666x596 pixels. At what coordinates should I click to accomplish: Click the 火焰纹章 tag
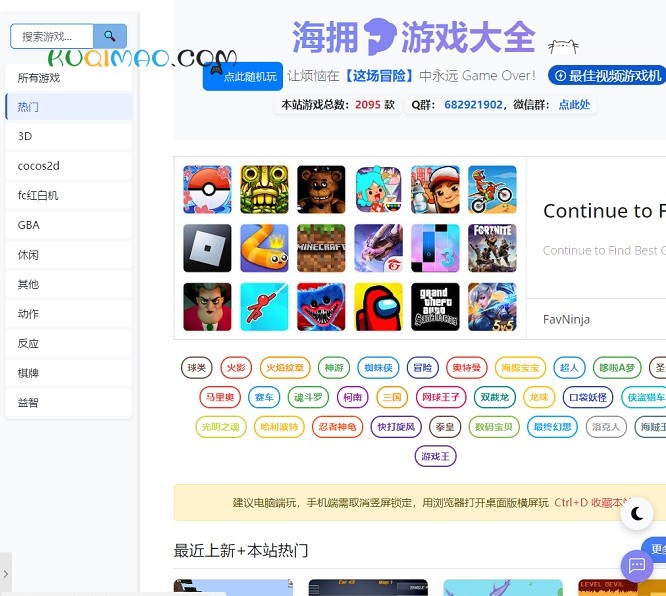pyautogui.click(x=285, y=367)
